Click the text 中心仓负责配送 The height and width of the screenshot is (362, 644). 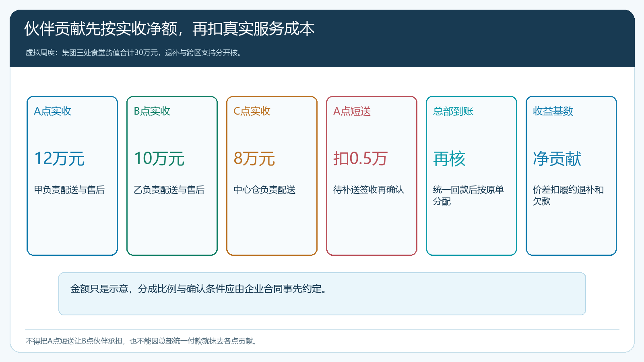click(264, 189)
